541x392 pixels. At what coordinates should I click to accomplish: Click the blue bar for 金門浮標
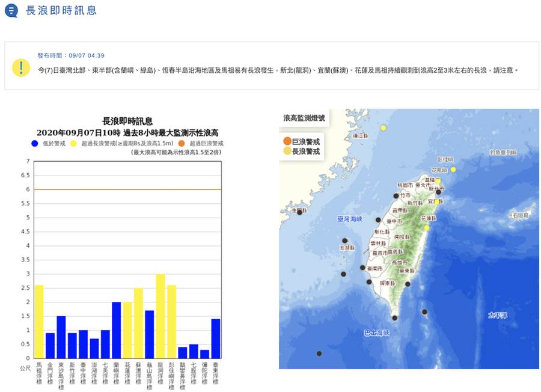[x=50, y=346]
